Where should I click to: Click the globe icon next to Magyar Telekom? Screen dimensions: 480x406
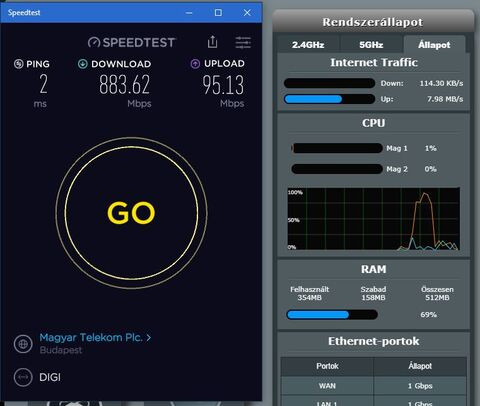click(23, 344)
